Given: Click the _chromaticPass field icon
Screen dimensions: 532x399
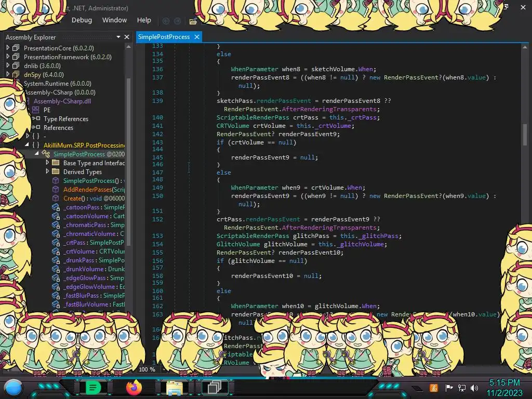Looking at the screenshot, I should pyautogui.click(x=56, y=224).
